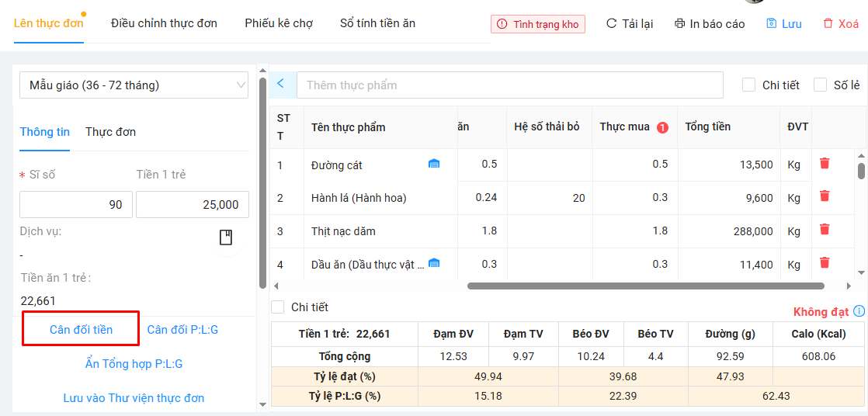Click the Tải lại reload icon
The height and width of the screenshot is (416, 868).
(611, 24)
